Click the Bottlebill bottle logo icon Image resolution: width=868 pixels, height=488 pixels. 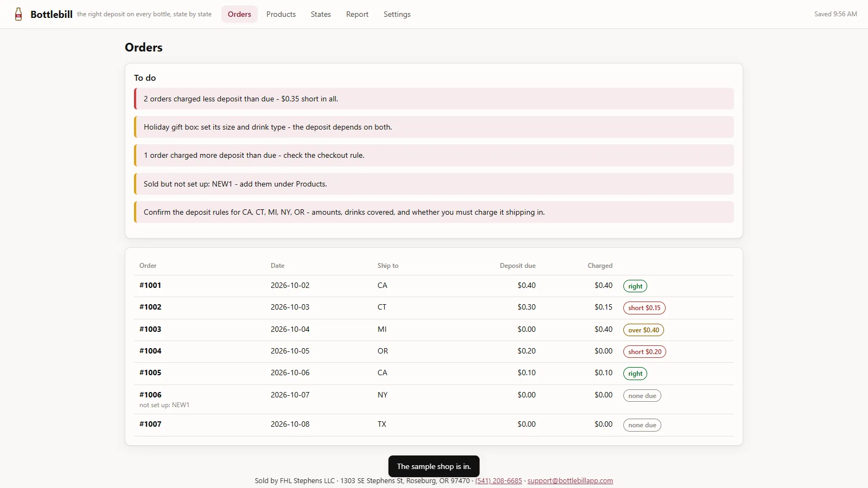pos(18,14)
